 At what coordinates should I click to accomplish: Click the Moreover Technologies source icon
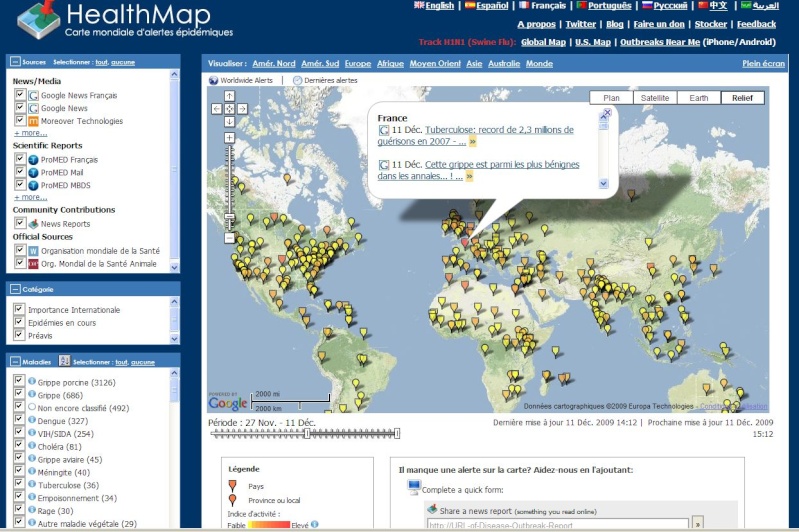33,121
